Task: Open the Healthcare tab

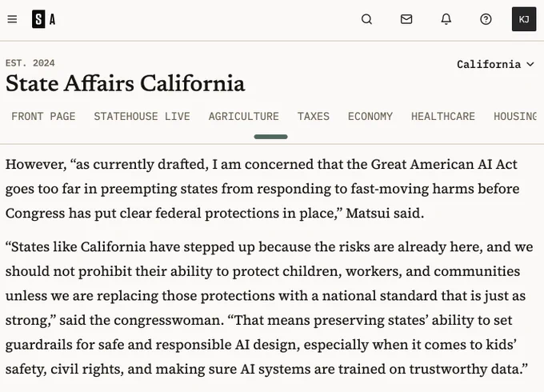Action: (443, 116)
